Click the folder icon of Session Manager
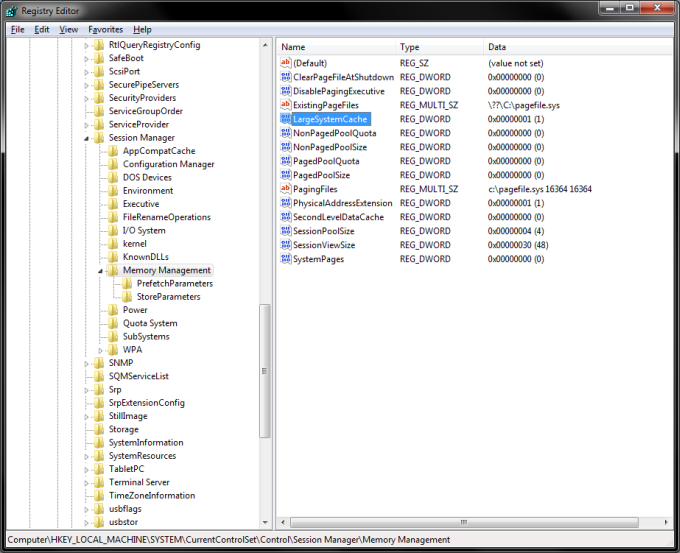Screen dimensions: 680x553 coord(99,137)
